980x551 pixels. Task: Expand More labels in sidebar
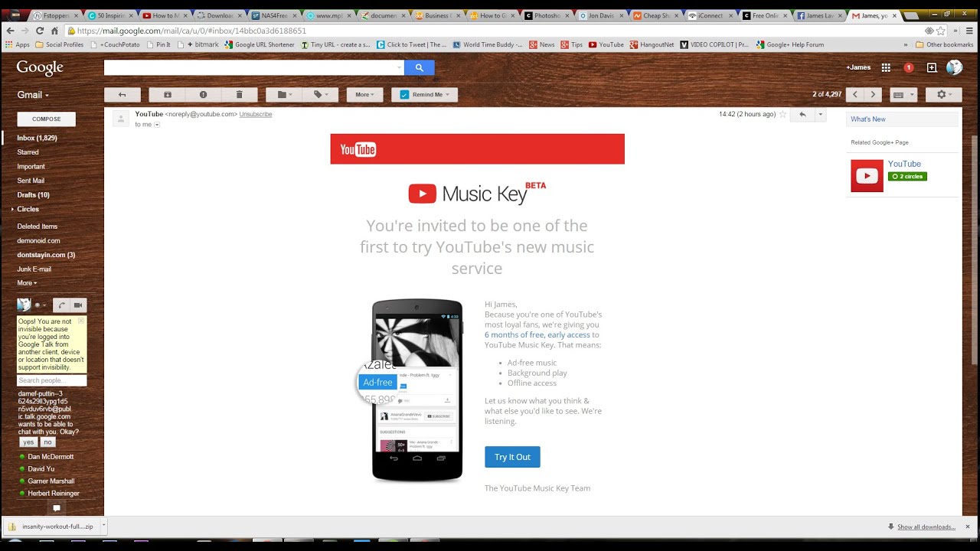coord(27,283)
